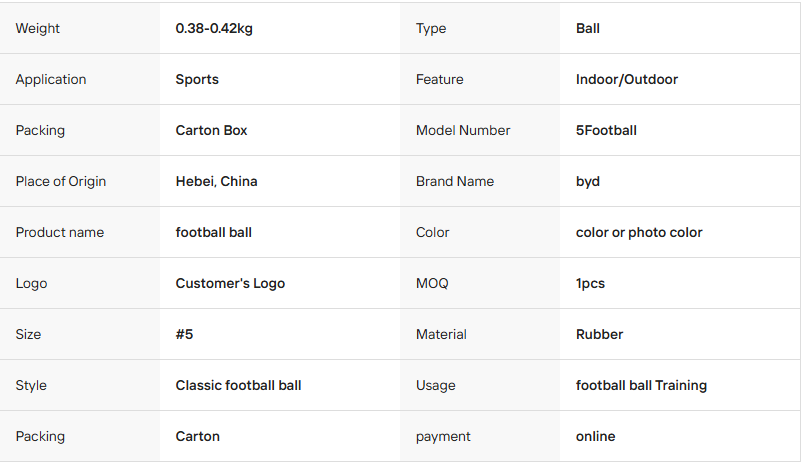804x476 pixels.
Task: Select the Hebei, China origin value
Action: click(x=216, y=181)
